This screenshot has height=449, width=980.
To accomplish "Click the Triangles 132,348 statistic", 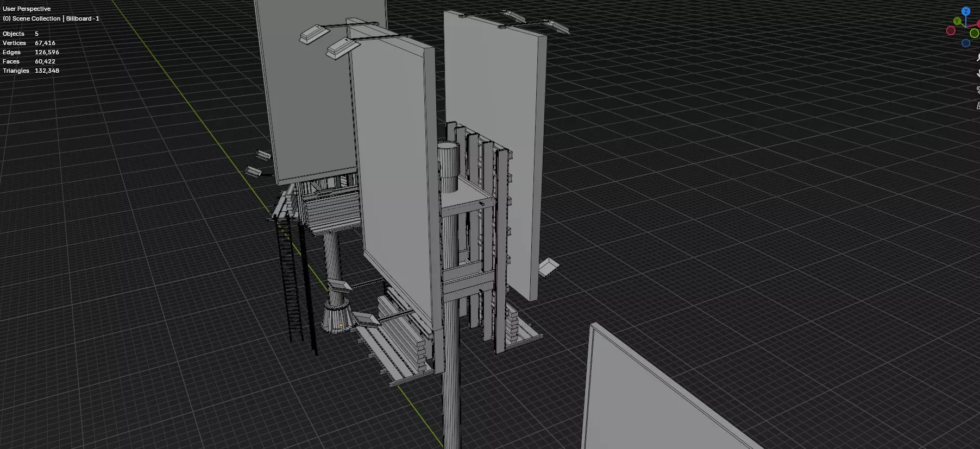I will [31, 71].
